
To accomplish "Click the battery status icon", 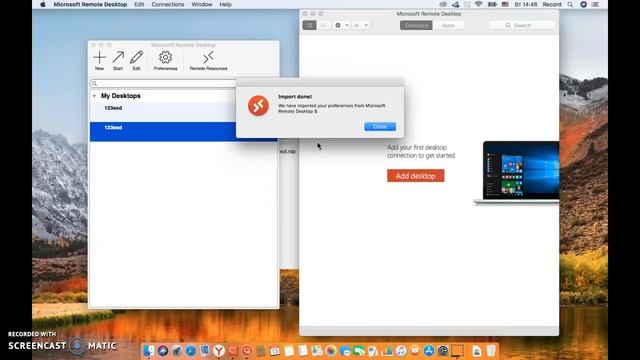I will [493, 4].
